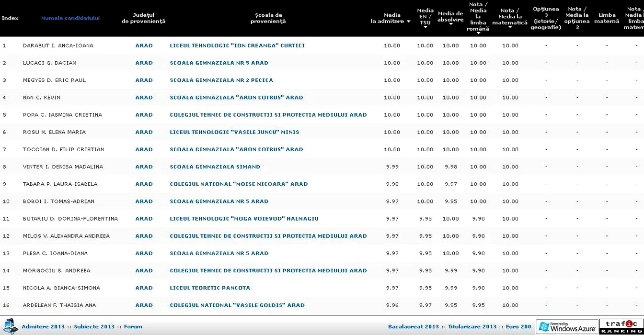Open Scoala Gimnaziala Nr 2 Pecica
Image resolution: width=644 pixels, height=335 pixels.
point(221,80)
